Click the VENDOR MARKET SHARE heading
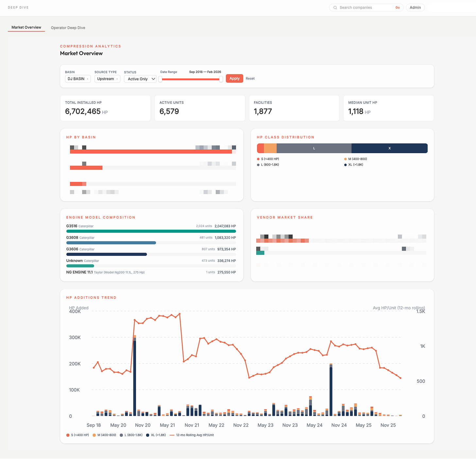Image resolution: width=476 pixels, height=459 pixels. click(x=285, y=218)
